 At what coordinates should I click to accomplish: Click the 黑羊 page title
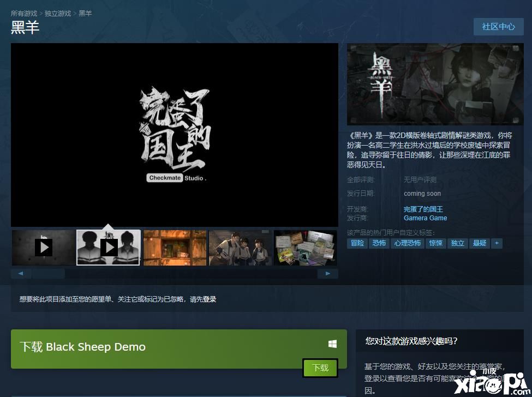click(x=25, y=27)
